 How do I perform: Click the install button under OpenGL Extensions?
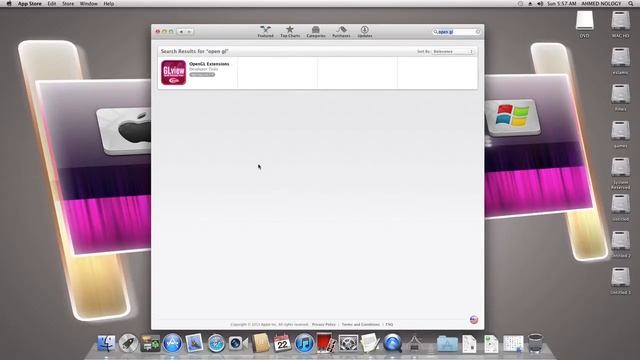(202, 75)
